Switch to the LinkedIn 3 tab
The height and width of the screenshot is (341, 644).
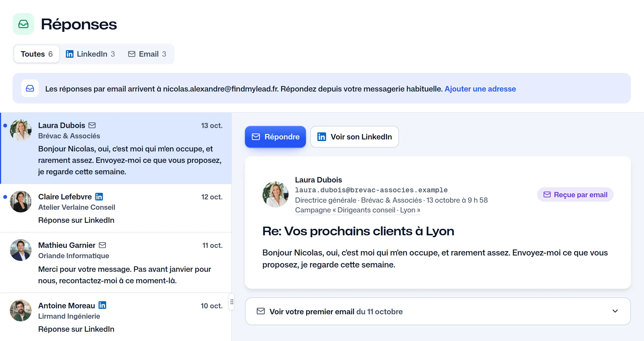coord(90,54)
